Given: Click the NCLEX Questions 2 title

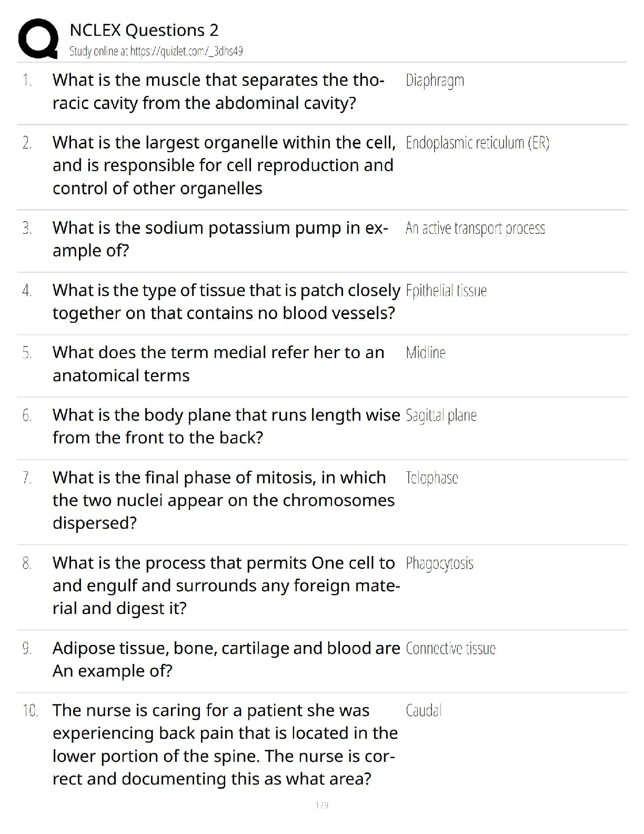Looking at the screenshot, I should pos(144,30).
